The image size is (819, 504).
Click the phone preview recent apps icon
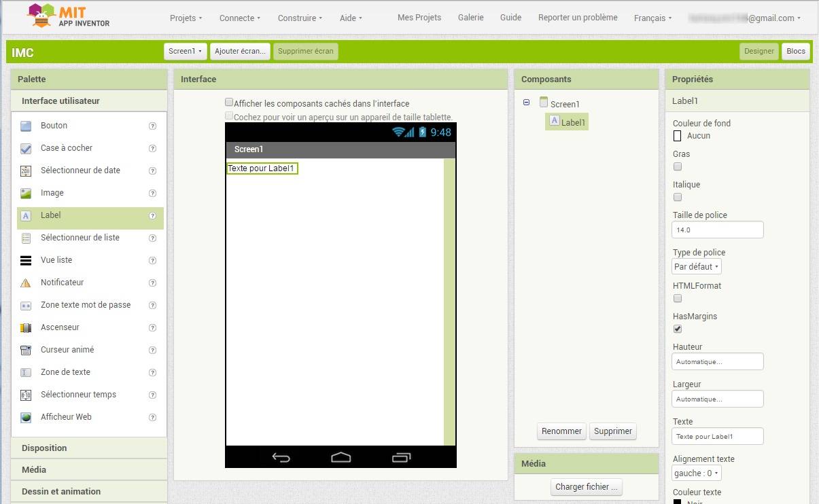[402, 457]
